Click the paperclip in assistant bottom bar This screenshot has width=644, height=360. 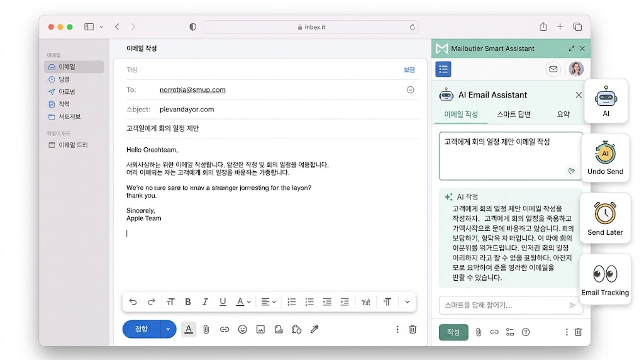[479, 332]
